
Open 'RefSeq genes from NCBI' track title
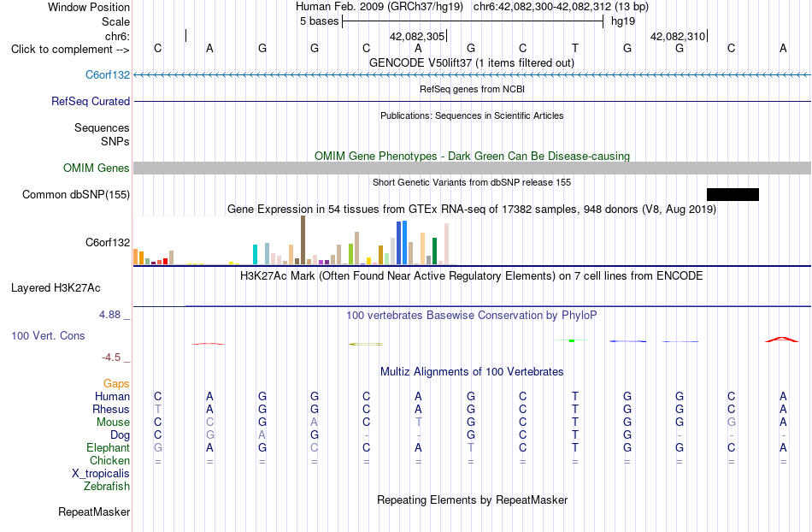pos(473,89)
